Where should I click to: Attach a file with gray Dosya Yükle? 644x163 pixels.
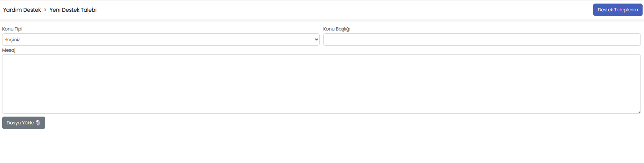tap(24, 123)
